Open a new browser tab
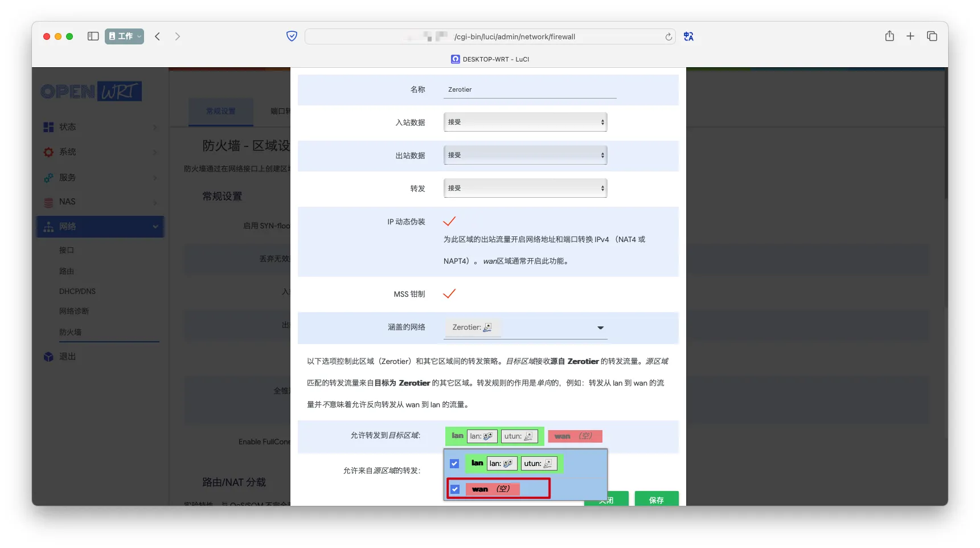 pos(910,36)
